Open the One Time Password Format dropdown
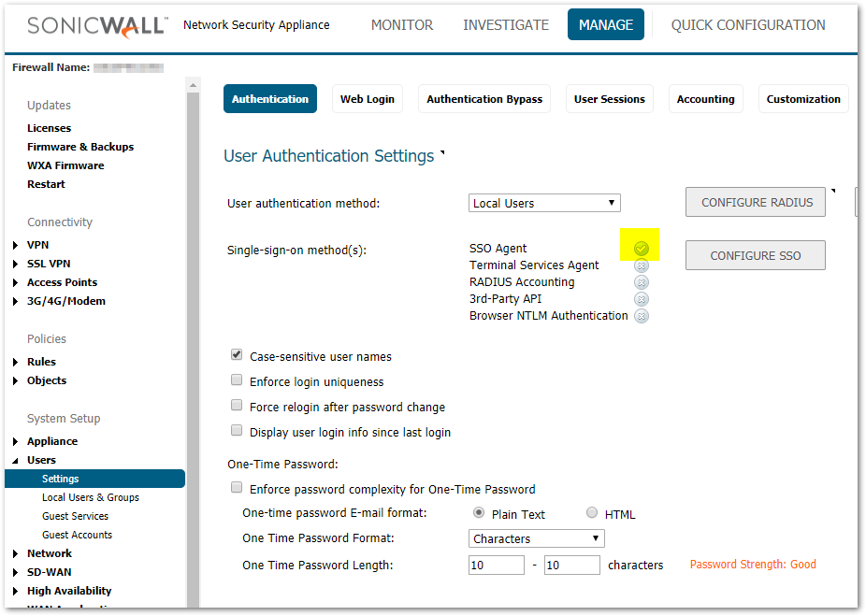The image size is (866, 616). pyautogui.click(x=536, y=538)
